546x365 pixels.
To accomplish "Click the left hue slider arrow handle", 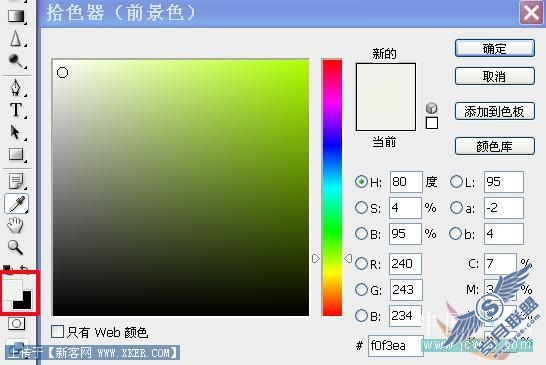I will click(x=315, y=258).
